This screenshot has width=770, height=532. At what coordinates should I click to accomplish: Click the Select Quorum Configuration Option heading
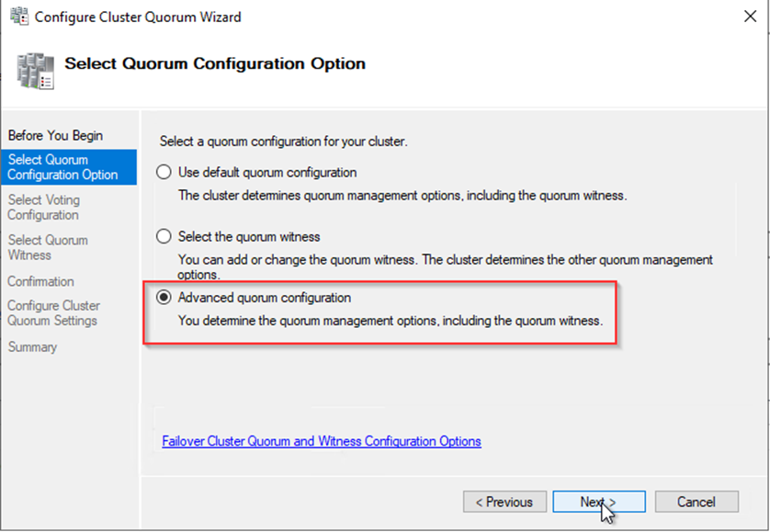coord(215,64)
